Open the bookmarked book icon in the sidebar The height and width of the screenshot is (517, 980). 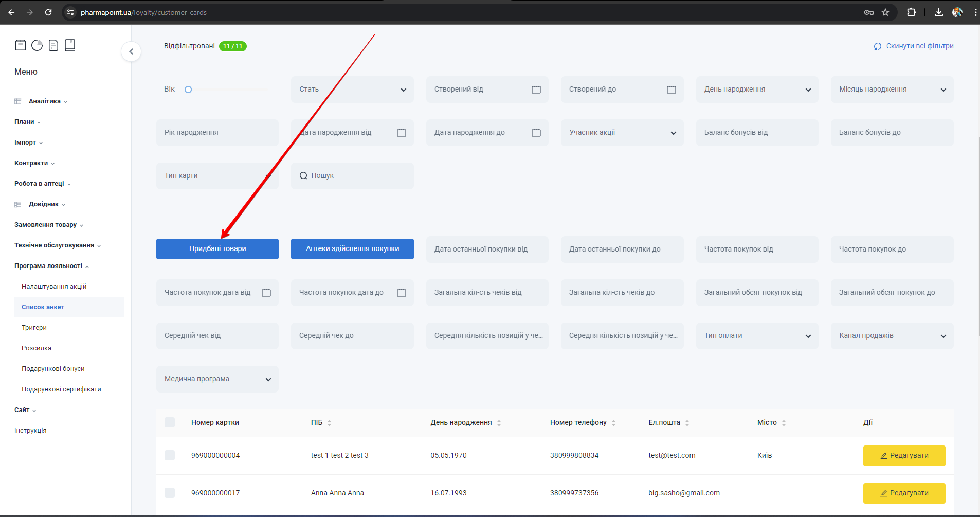[70, 45]
